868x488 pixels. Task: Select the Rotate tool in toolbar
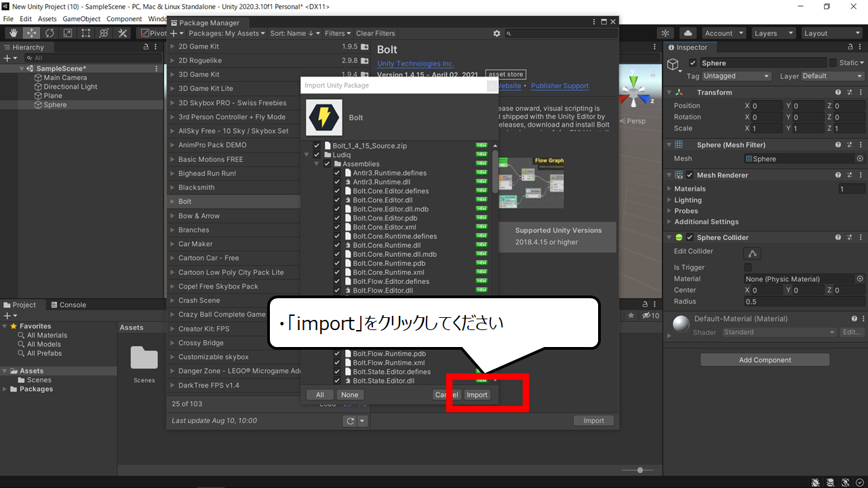(50, 33)
